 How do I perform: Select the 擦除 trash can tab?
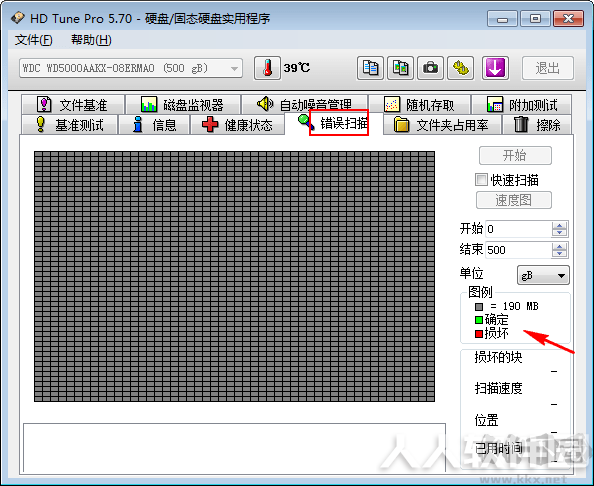[537, 125]
